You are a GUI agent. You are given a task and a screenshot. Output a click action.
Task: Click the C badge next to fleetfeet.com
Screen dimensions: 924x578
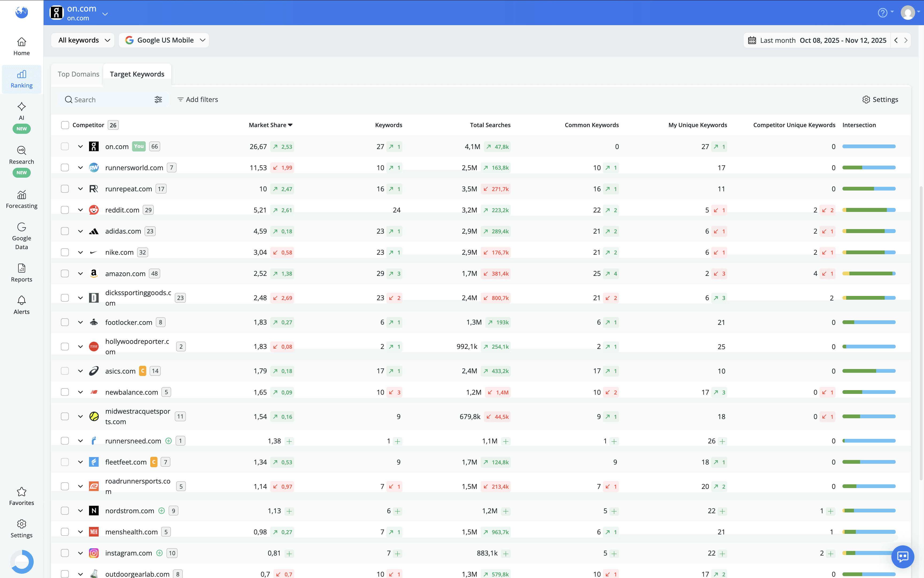point(153,462)
